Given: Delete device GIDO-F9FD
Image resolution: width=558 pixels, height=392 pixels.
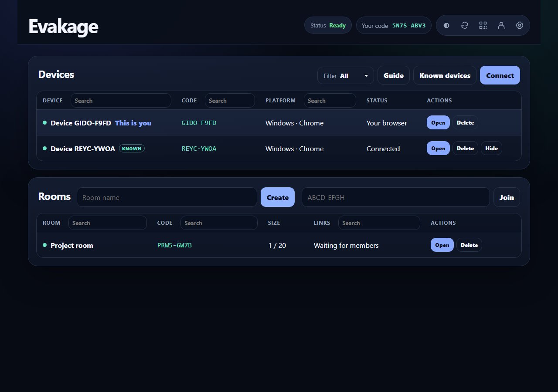Looking at the screenshot, I should 465,123.
